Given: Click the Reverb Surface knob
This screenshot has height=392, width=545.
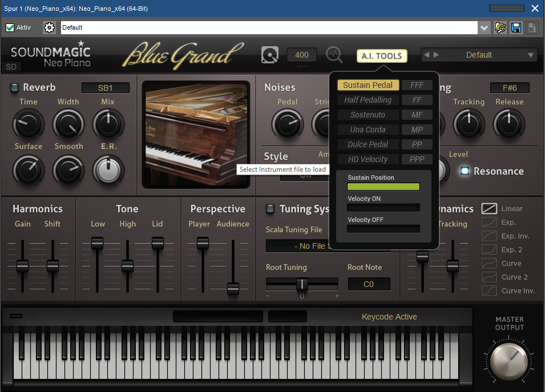Looking at the screenshot, I should [28, 170].
